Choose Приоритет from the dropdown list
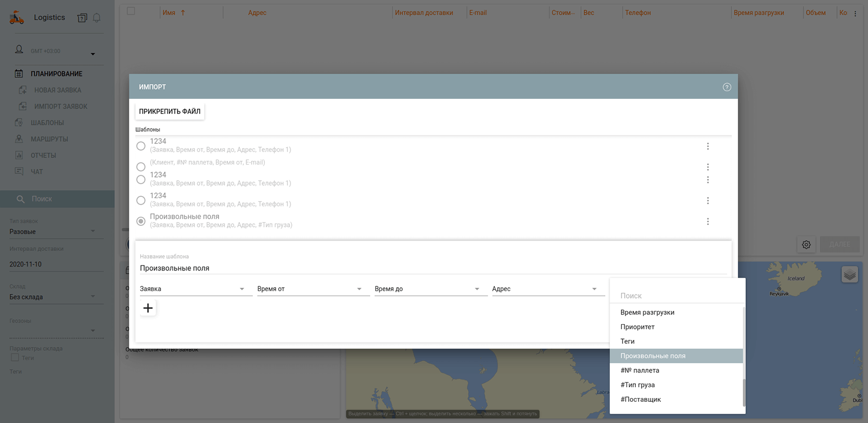Screen dimensions: 868x423 pyautogui.click(x=637, y=327)
